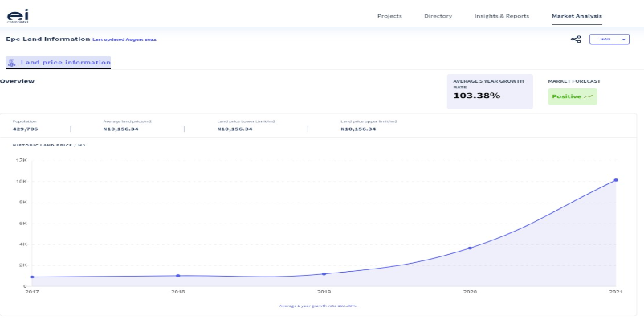Click the Average 5 Year Growth Rate card
644x324 pixels.
click(x=489, y=91)
